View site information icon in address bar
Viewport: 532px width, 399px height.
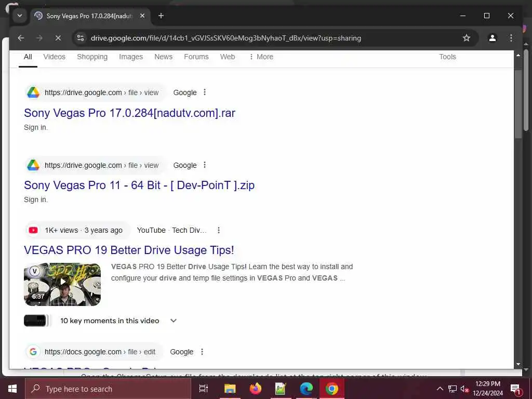point(81,38)
